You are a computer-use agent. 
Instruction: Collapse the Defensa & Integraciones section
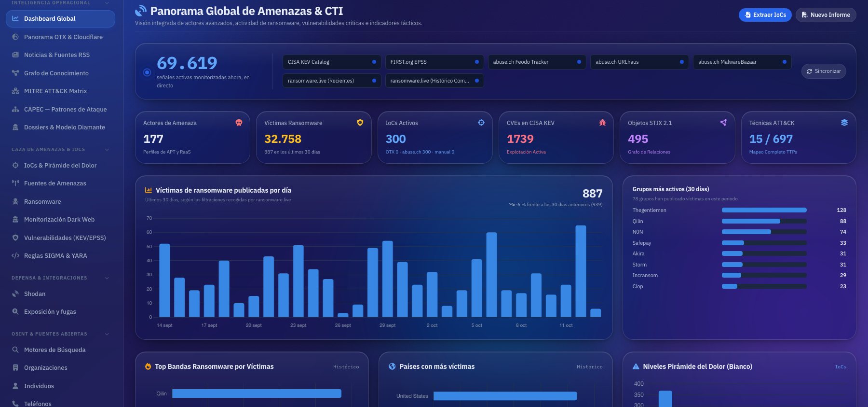point(107,278)
